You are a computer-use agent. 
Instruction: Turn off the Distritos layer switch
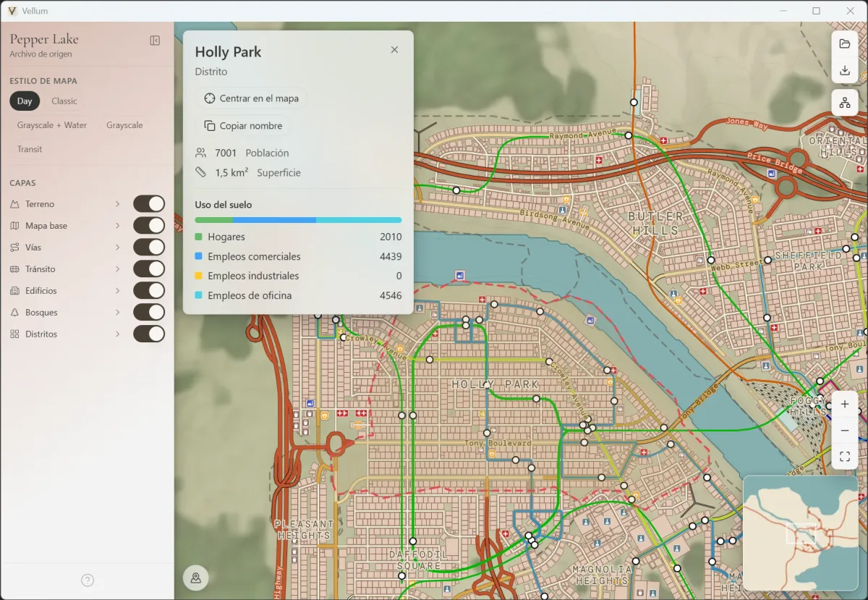coord(149,334)
